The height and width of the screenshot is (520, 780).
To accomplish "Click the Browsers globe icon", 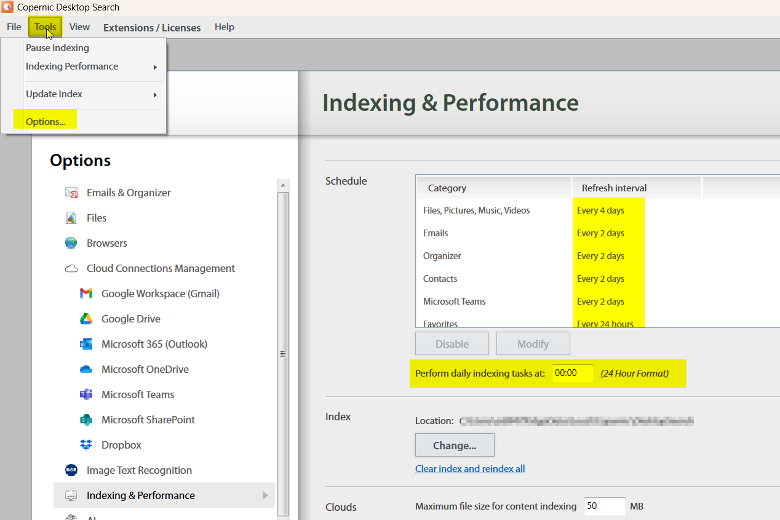I will click(x=71, y=243).
